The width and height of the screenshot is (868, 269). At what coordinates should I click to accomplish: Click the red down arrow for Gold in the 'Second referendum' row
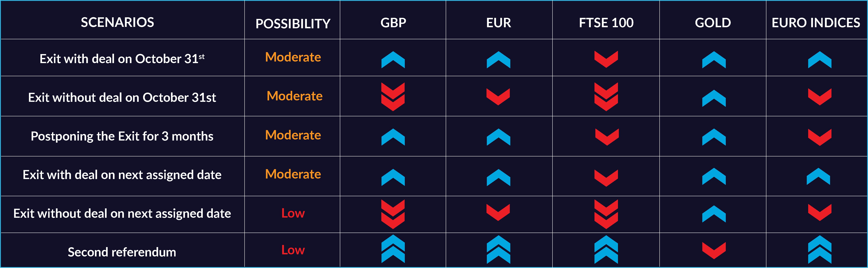(x=714, y=251)
